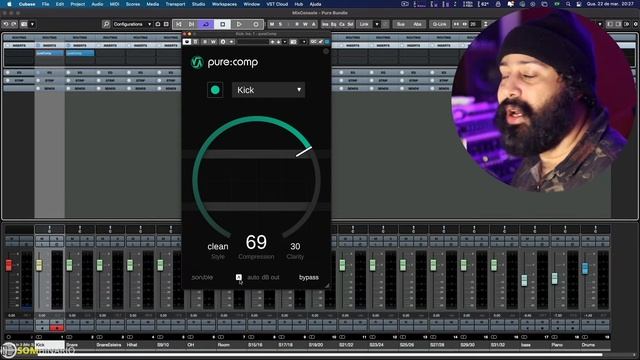Click the compression dial handle in pure:comp
This screenshot has width=640, height=360.
304,151
